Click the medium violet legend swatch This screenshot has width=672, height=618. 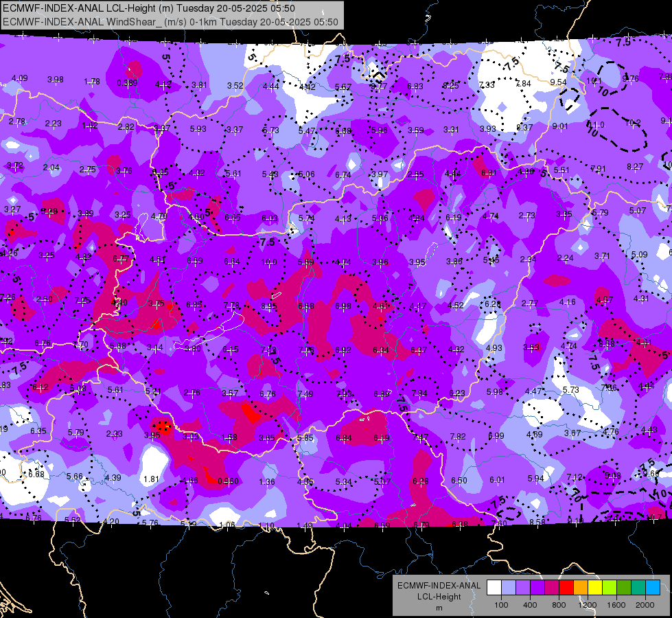point(523,588)
